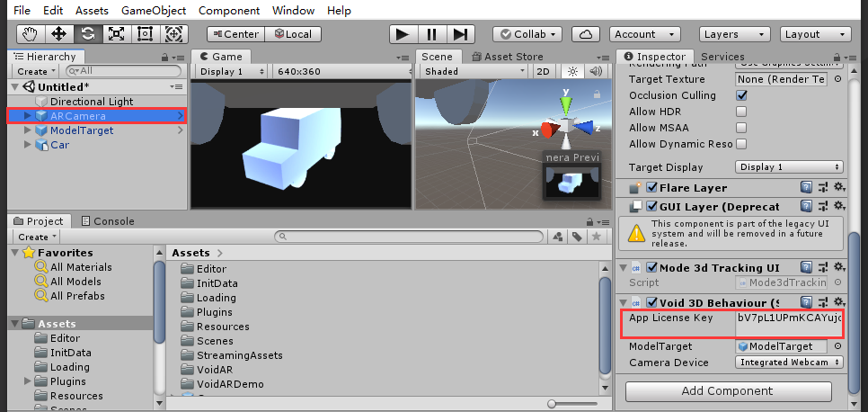Click the Step frame button

[x=460, y=34]
